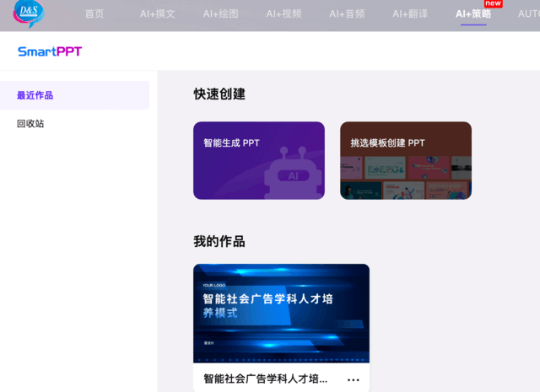540x392 pixels.
Task: Open the blue presentation thumbnail
Action: 281,314
